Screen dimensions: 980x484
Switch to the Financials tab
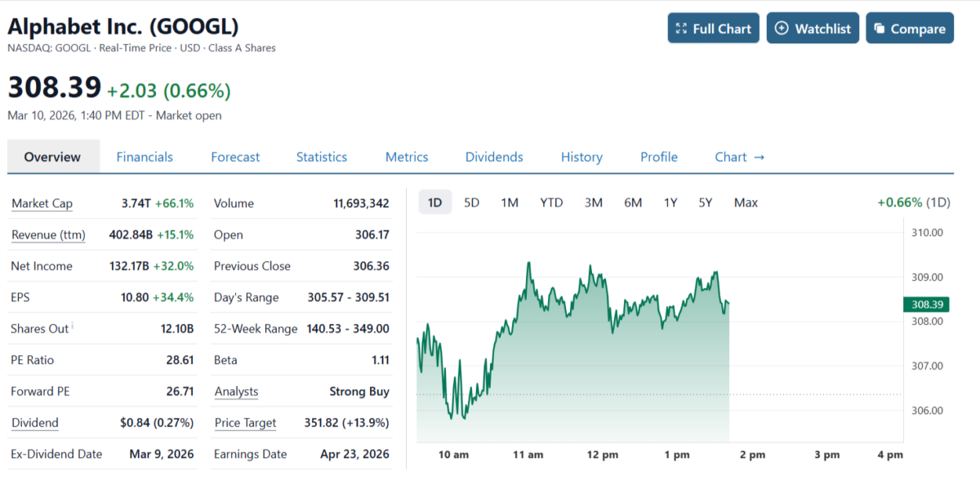(x=145, y=157)
